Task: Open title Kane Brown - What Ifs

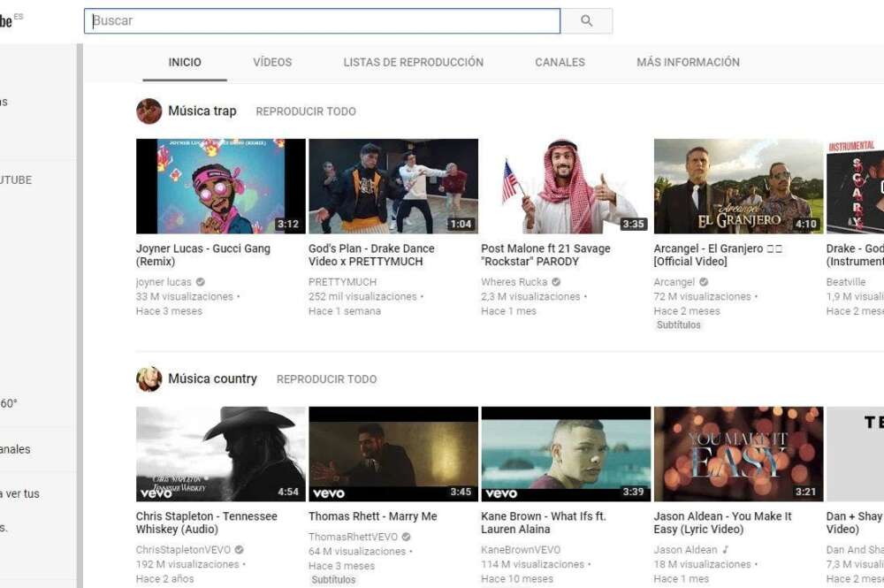Action: tap(544, 523)
